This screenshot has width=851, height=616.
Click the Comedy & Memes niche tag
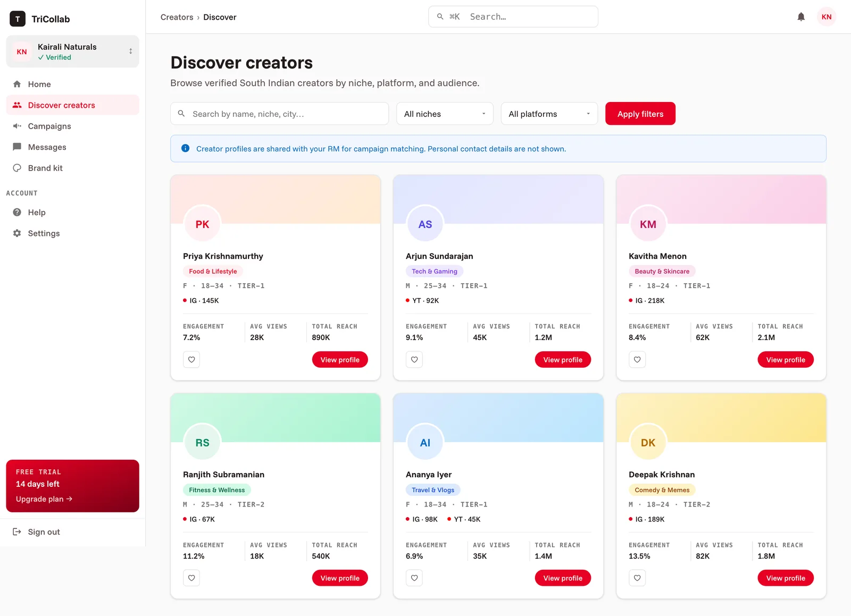click(662, 490)
